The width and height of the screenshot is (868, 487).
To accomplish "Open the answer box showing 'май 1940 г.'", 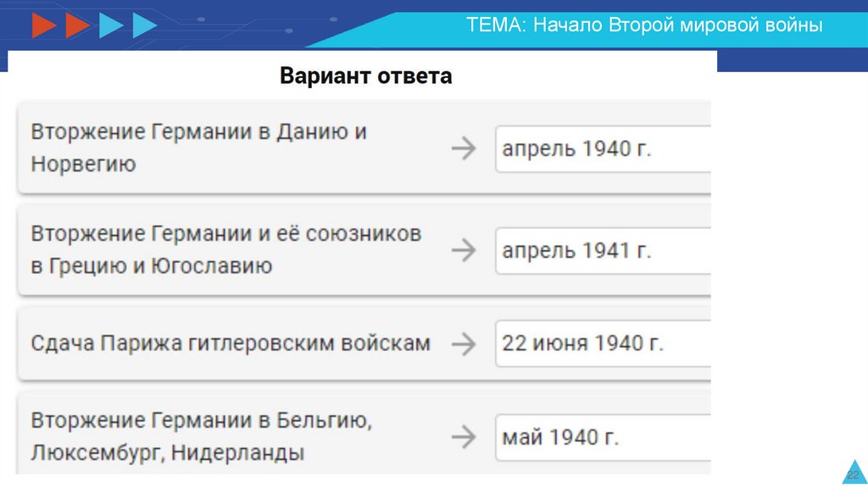I will click(602, 437).
